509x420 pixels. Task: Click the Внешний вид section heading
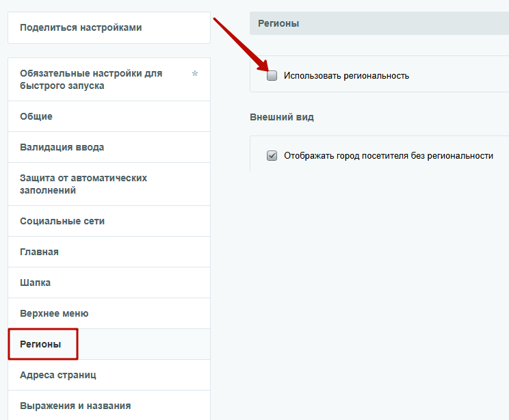(x=282, y=117)
